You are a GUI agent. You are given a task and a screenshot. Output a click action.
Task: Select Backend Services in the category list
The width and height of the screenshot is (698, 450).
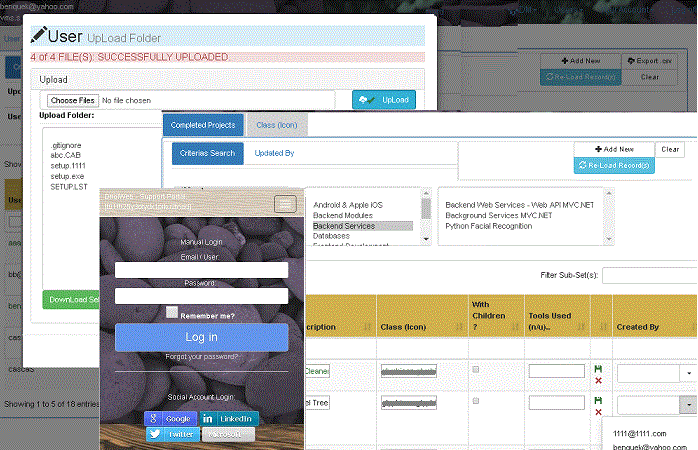343,226
